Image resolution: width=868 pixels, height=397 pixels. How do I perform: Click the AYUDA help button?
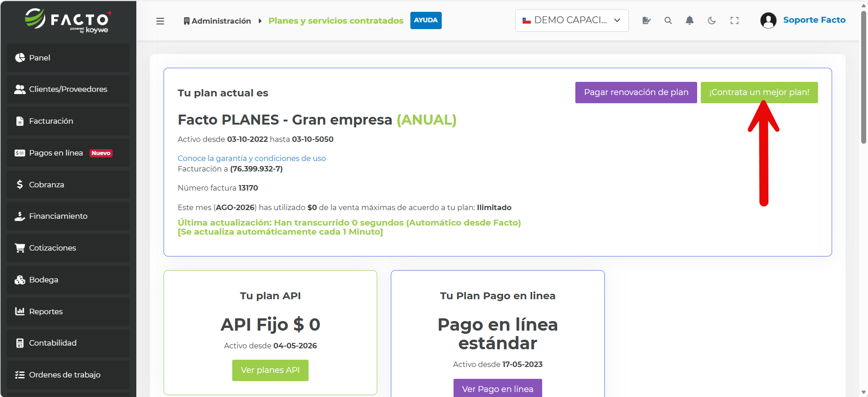[426, 20]
